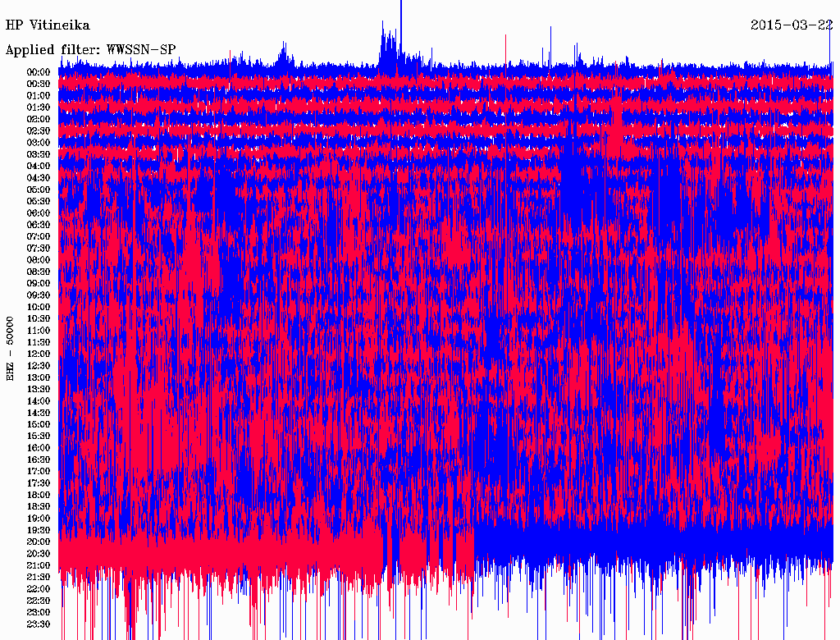Select the 06:00 time label
This screenshot has width=840, height=640.
(x=39, y=213)
